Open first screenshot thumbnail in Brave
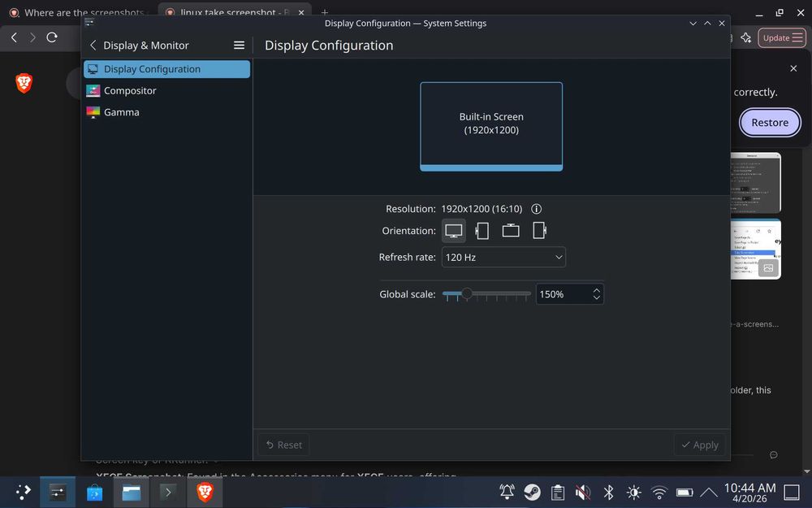Viewport: 812px width, 508px height. point(755,182)
